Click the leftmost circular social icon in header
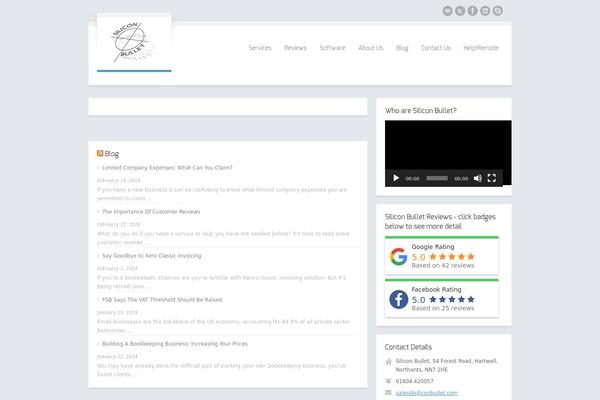This screenshot has height=400, width=600. click(x=448, y=11)
